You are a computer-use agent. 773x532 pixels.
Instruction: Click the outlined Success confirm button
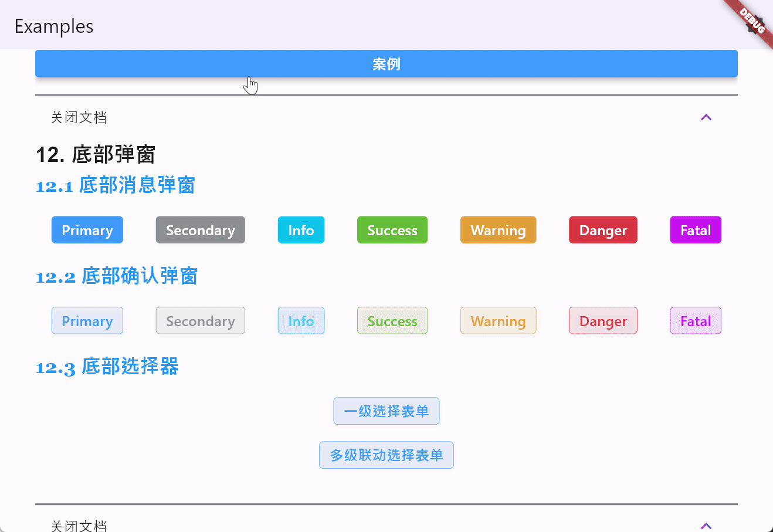click(392, 320)
